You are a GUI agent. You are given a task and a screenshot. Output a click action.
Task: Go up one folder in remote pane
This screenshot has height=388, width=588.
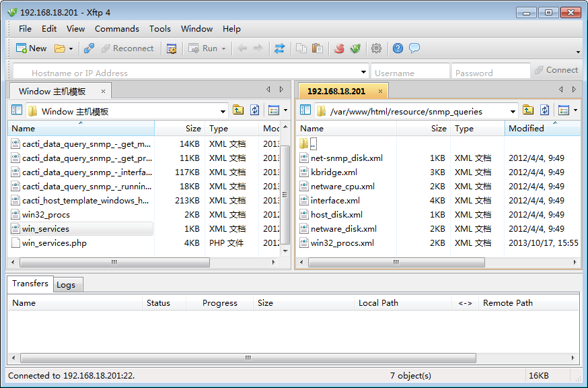pyautogui.click(x=528, y=110)
